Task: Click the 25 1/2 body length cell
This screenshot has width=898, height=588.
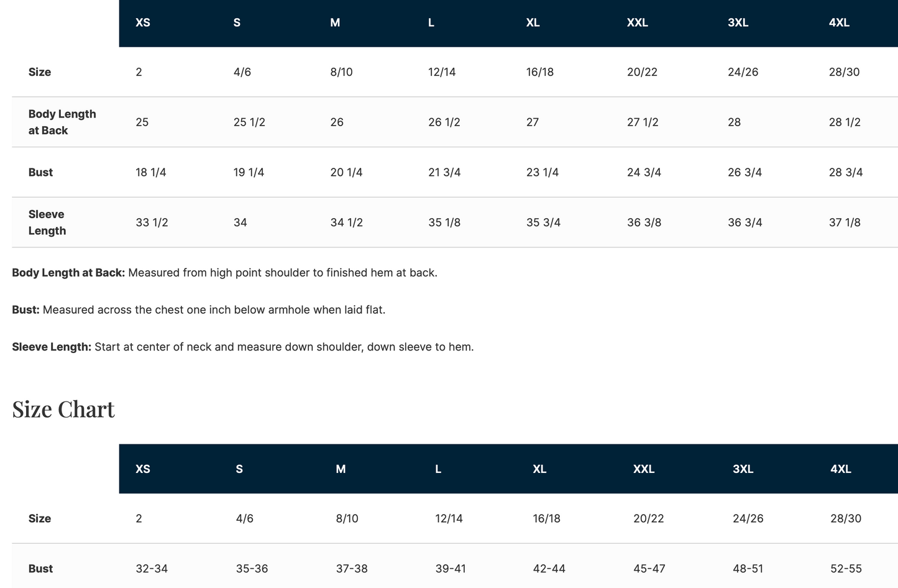Action: coord(249,122)
